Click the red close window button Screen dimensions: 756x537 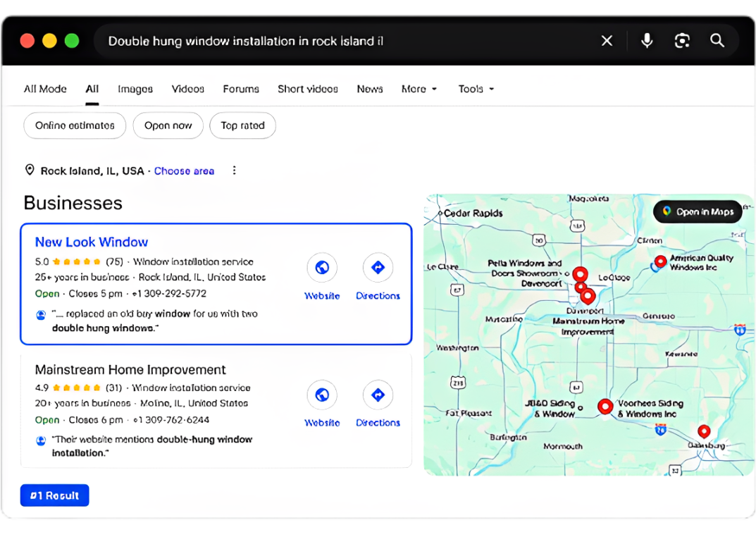[27, 41]
